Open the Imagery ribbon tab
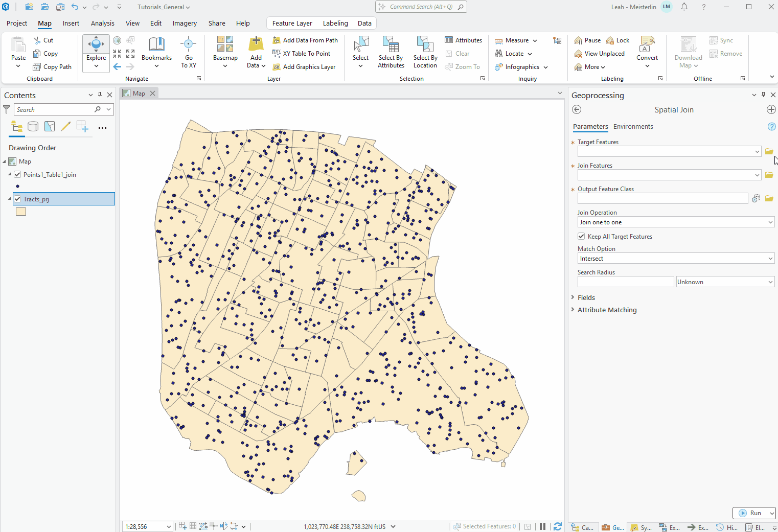Viewport: 778px width, 532px height. [185, 23]
